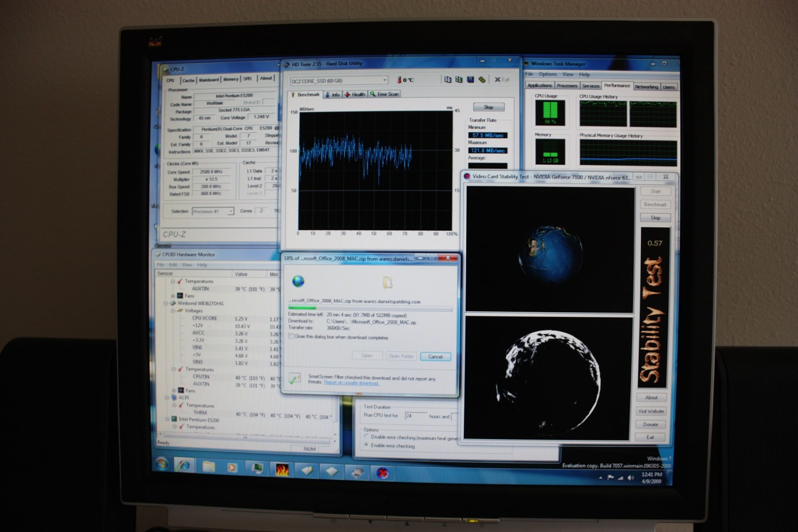Switch to the Error Scan tab in HD Tune
This screenshot has width=798, height=532.
[385, 94]
